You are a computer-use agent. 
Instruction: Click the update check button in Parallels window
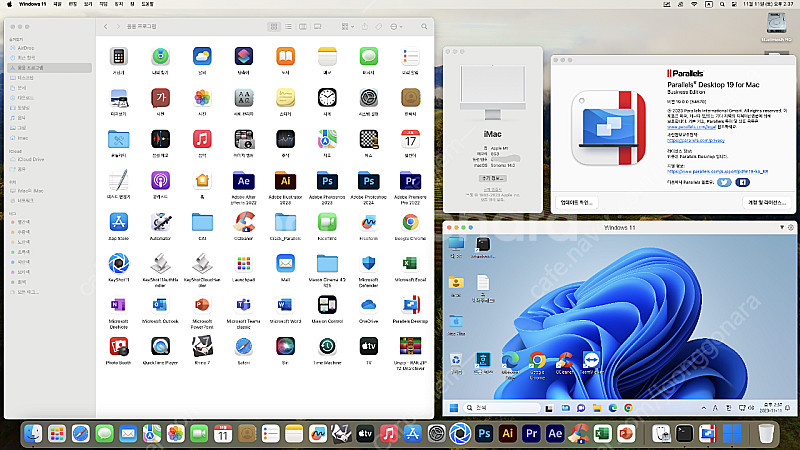click(577, 203)
